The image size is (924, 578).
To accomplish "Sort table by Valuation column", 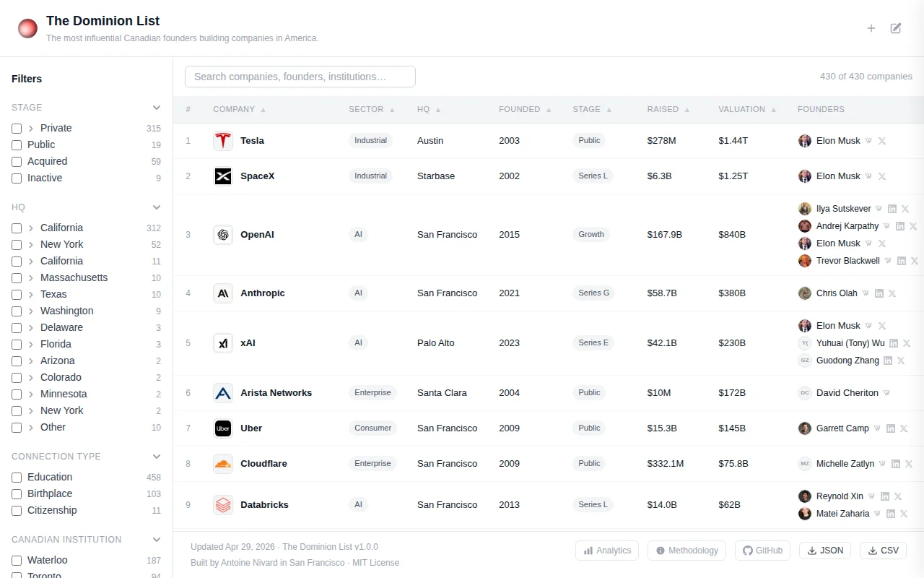I will (747, 109).
